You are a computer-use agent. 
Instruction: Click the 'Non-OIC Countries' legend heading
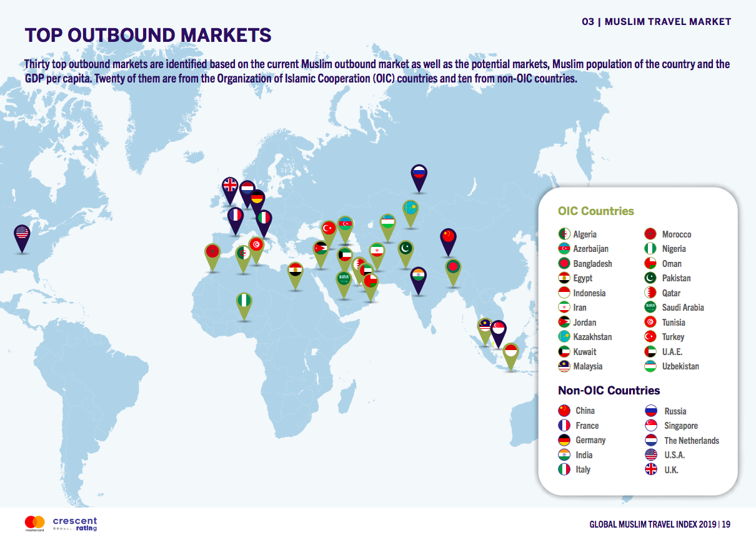[x=609, y=391]
